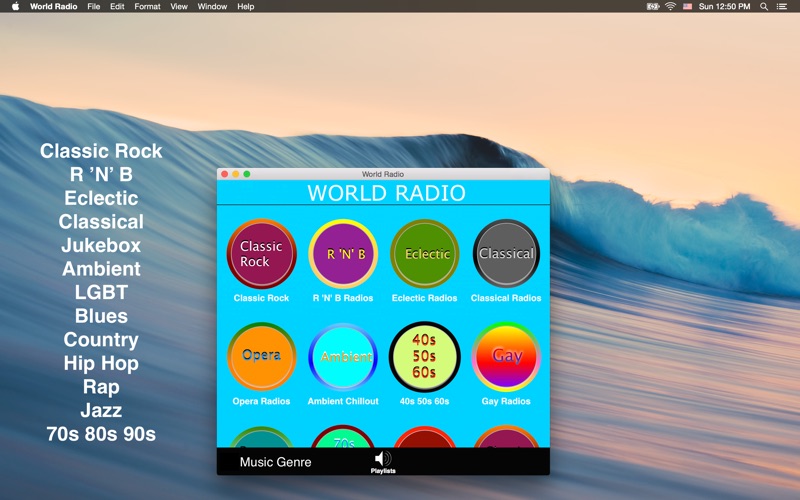Click the Gay Radios label
This screenshot has width=800, height=500.
click(x=506, y=401)
